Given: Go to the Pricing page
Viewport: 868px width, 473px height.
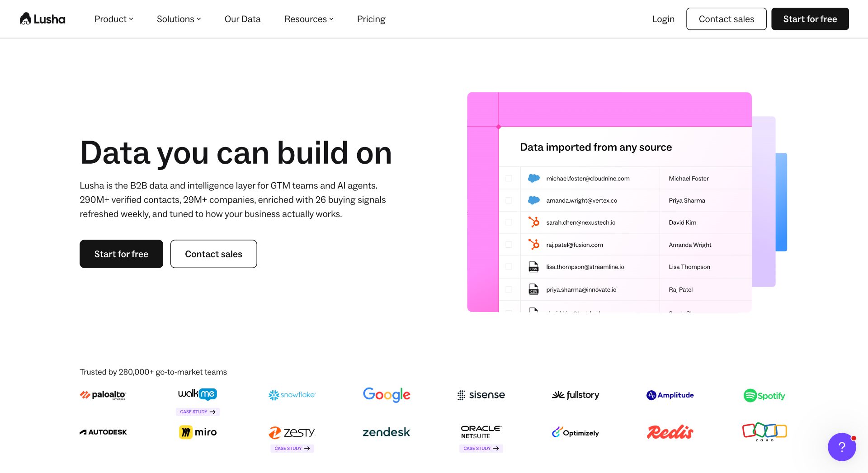Looking at the screenshot, I should [x=371, y=19].
